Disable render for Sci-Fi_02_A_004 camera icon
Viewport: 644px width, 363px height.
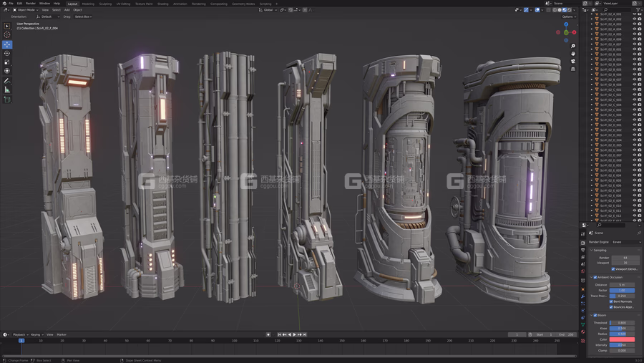coord(640,29)
